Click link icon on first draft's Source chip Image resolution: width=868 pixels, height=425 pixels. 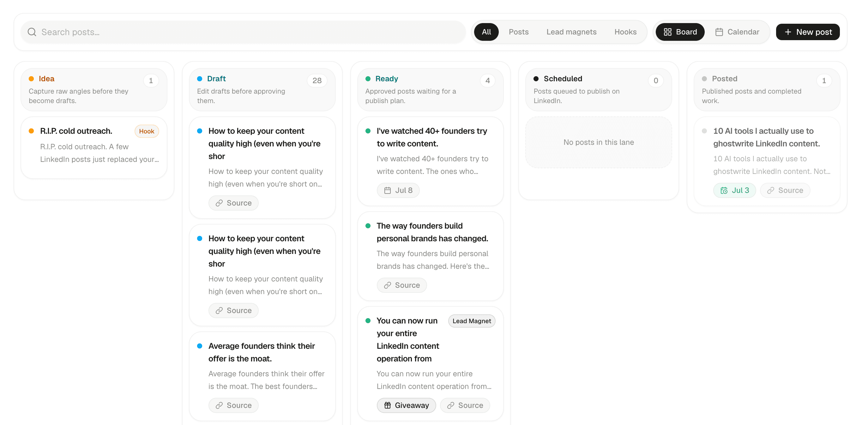coord(219,203)
